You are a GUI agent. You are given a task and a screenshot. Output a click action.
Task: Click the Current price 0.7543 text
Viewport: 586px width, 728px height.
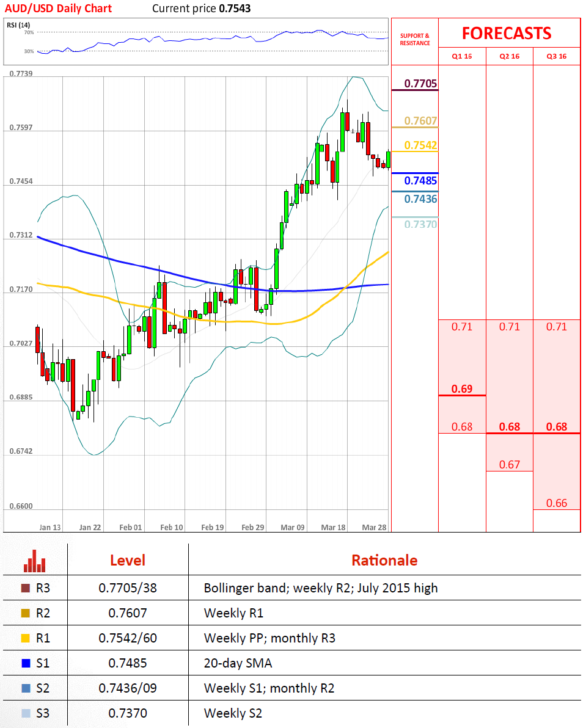[x=202, y=9]
